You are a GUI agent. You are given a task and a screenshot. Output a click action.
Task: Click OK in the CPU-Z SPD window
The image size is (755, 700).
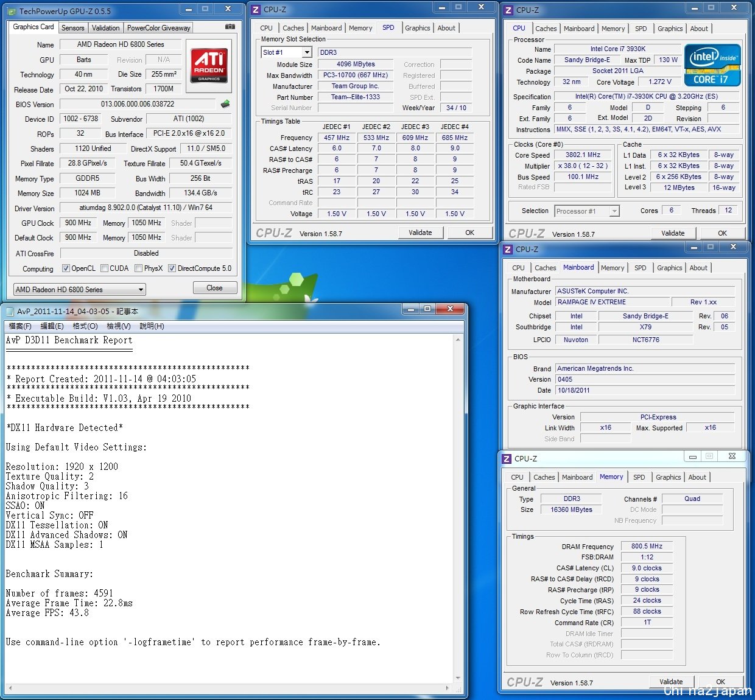coord(469,233)
